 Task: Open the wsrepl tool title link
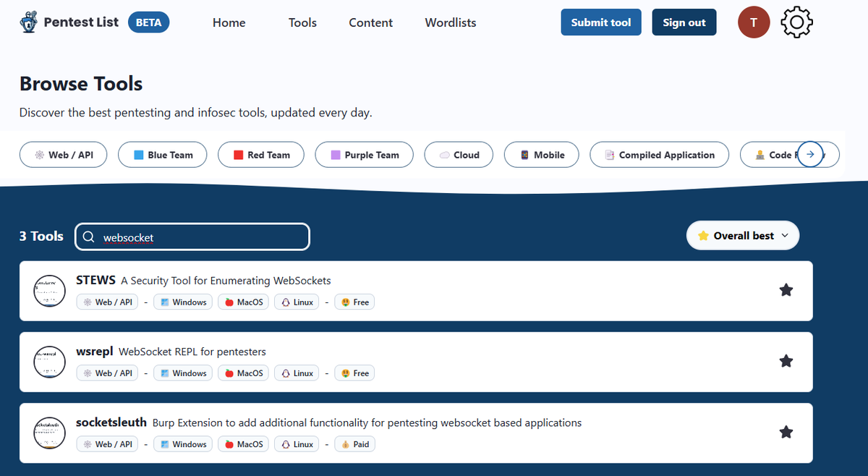95,351
